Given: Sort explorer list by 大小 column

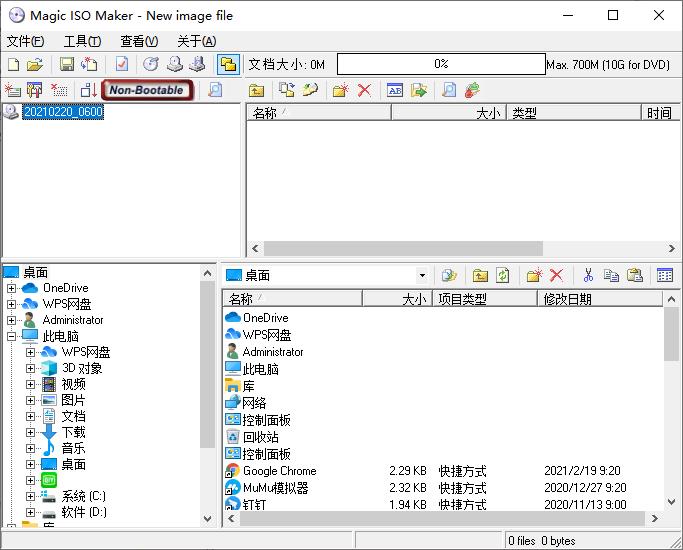Looking at the screenshot, I should 397,299.
